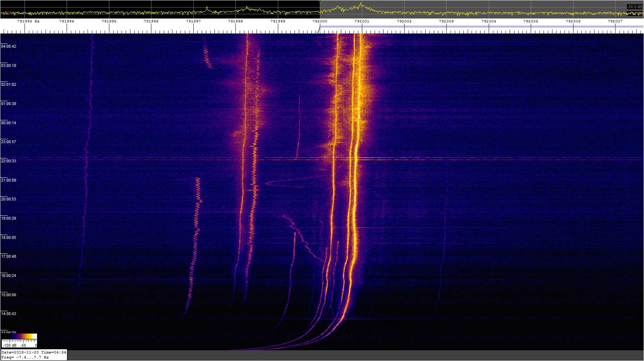This screenshot has width=644, height=361.
Task: Click the 791996 frequency axis label
Action: pyautogui.click(x=151, y=21)
